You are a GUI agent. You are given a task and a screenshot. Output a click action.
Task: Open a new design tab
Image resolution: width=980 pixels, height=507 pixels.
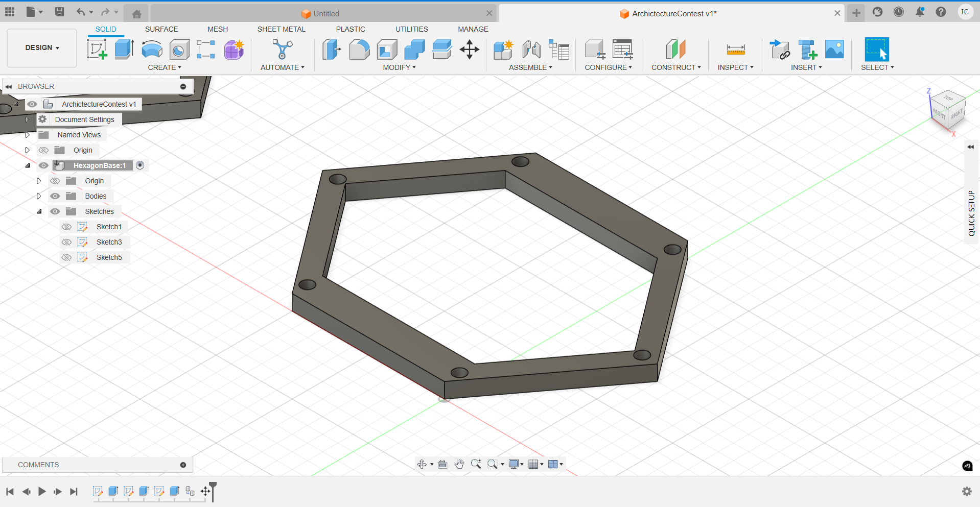[x=856, y=13]
